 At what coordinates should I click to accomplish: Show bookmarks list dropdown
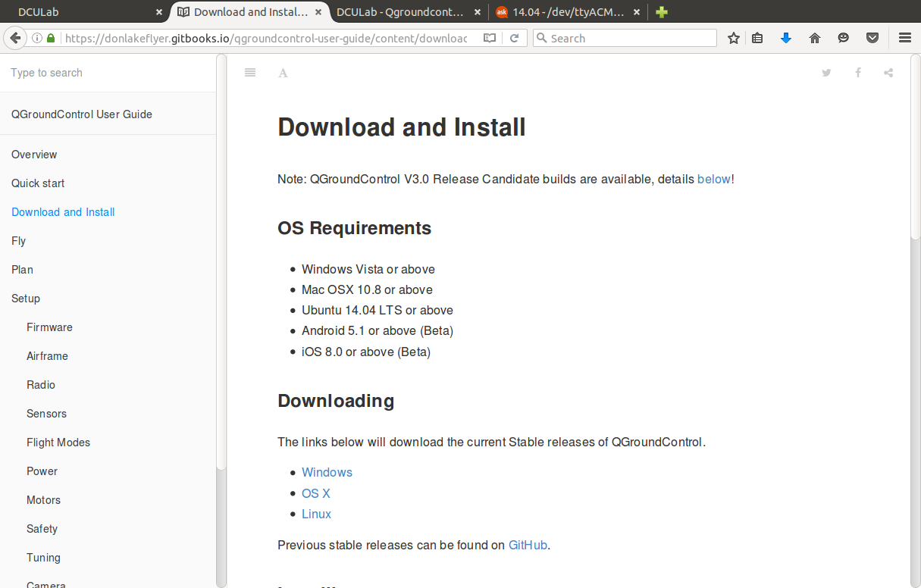pyautogui.click(x=757, y=38)
